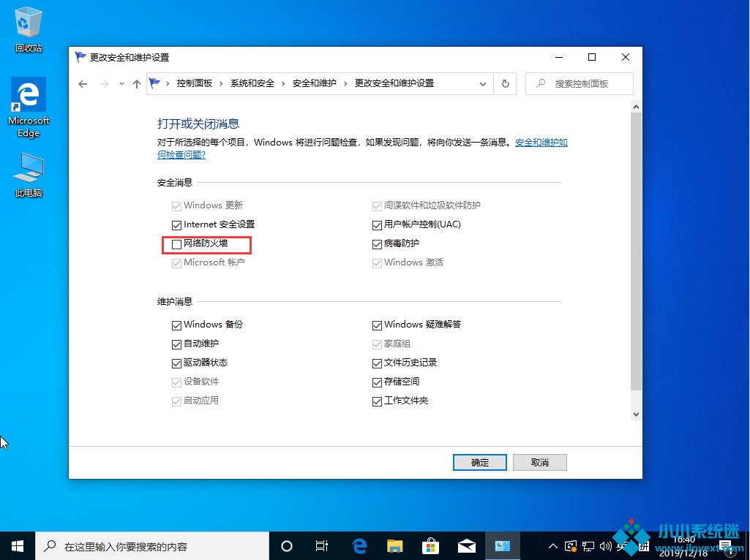Open the volume speaker tray icon
Image resolution: width=750 pixels, height=560 pixels.
click(x=606, y=546)
